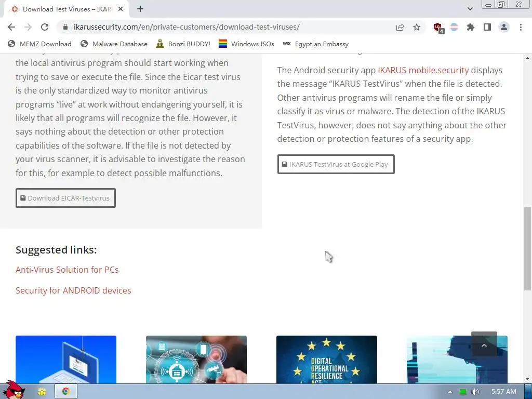Click the Suggested links: heading
532x399 pixels.
point(56,250)
